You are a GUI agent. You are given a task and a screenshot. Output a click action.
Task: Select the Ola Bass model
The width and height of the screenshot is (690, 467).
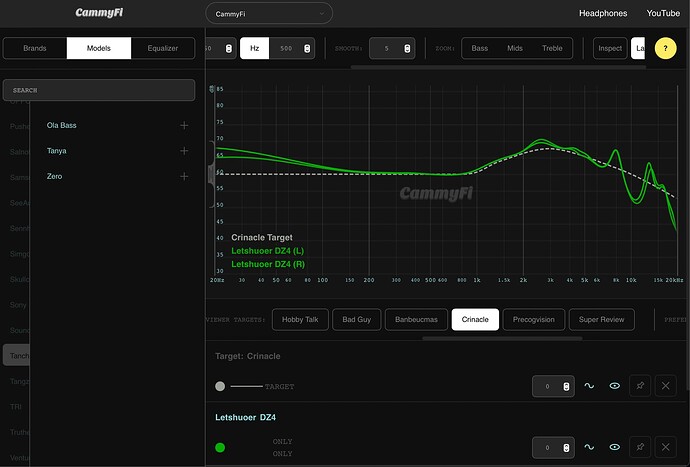62,125
